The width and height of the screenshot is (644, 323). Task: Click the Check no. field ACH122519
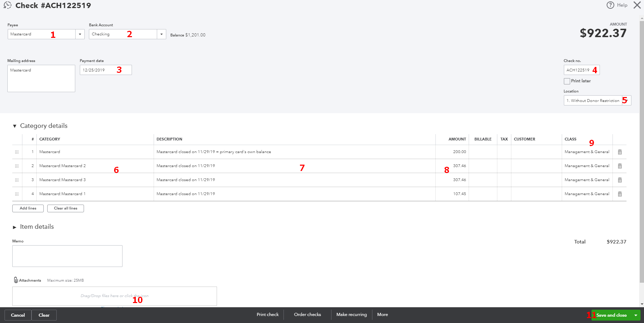(582, 70)
